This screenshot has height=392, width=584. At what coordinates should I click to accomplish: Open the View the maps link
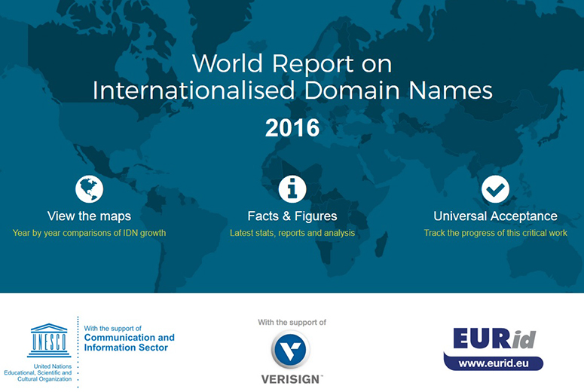coord(89,216)
